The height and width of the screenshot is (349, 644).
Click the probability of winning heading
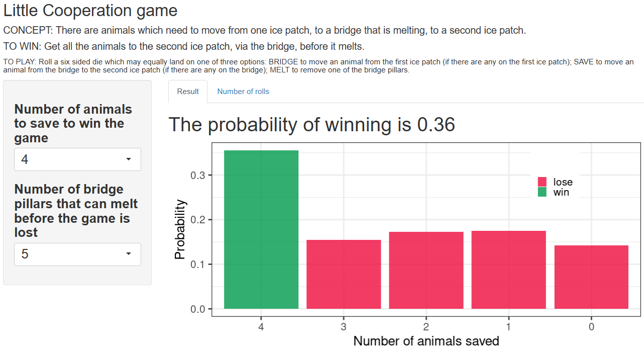tap(311, 125)
